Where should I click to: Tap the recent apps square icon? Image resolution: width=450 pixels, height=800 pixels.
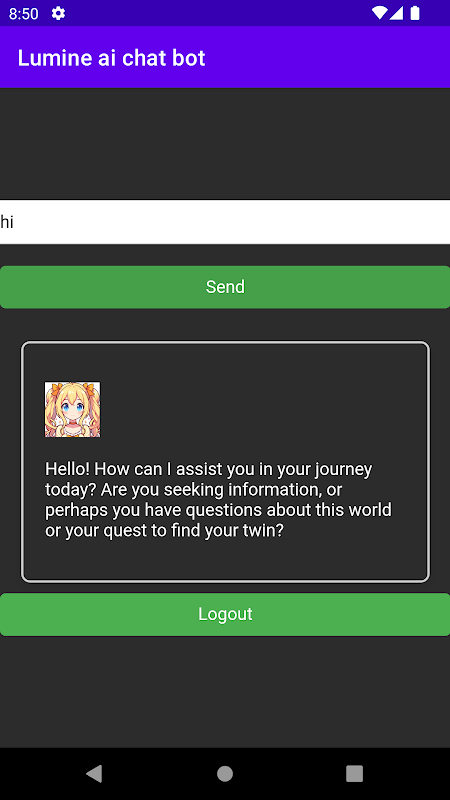point(355,773)
